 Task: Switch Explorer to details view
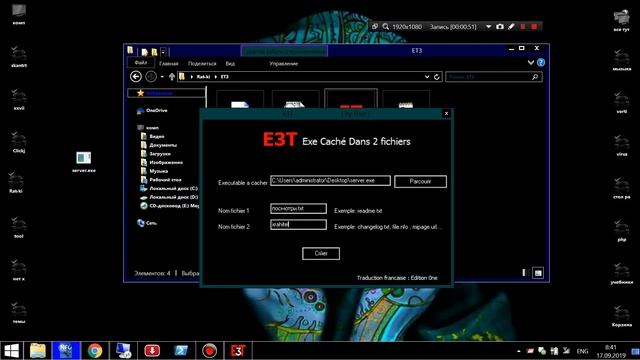click(x=525, y=273)
